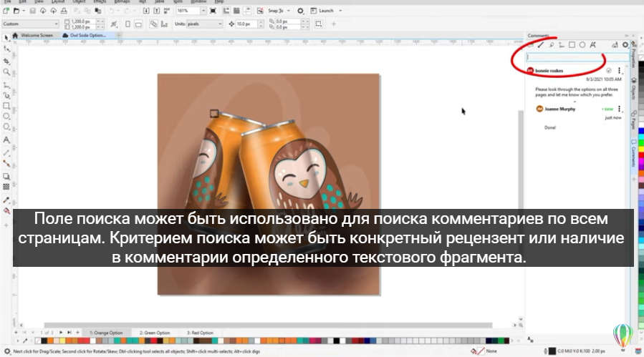
Task: Click the Save icon in toolbar
Action: pyautogui.click(x=32, y=11)
